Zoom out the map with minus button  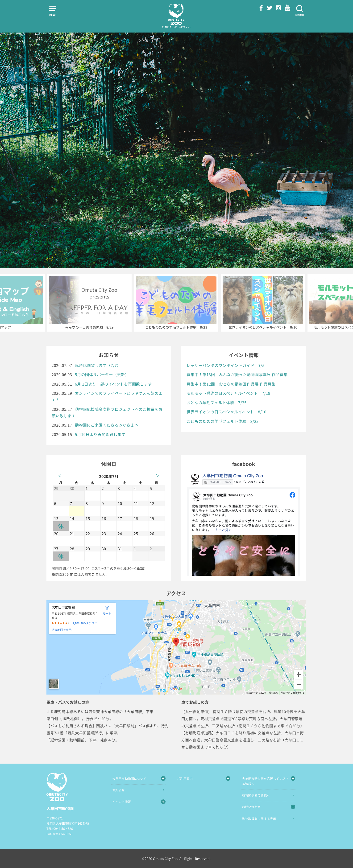click(298, 684)
